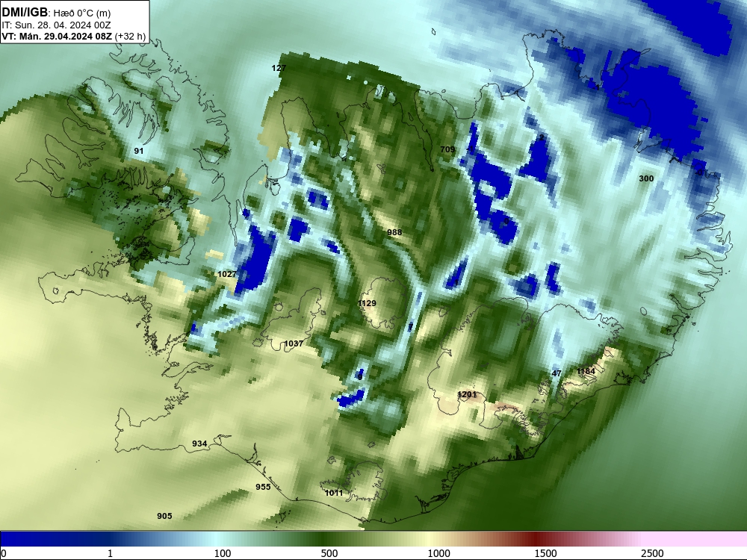Screen dimensions: 747x560
Task: Click the map value 300
Action: [x=646, y=178]
